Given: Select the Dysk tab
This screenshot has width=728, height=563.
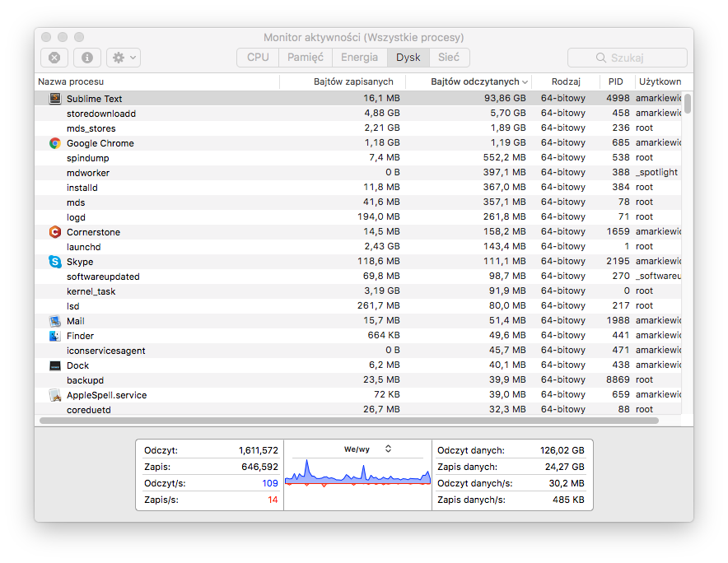Looking at the screenshot, I should (408, 58).
